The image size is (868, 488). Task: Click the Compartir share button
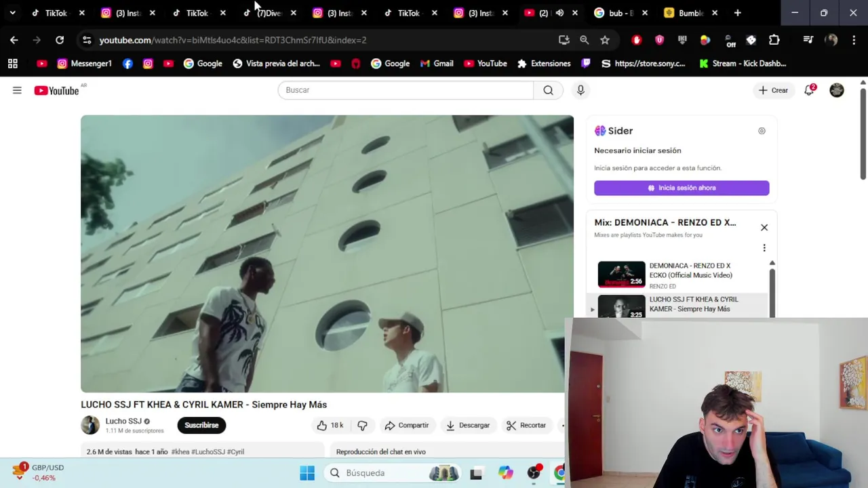point(407,426)
